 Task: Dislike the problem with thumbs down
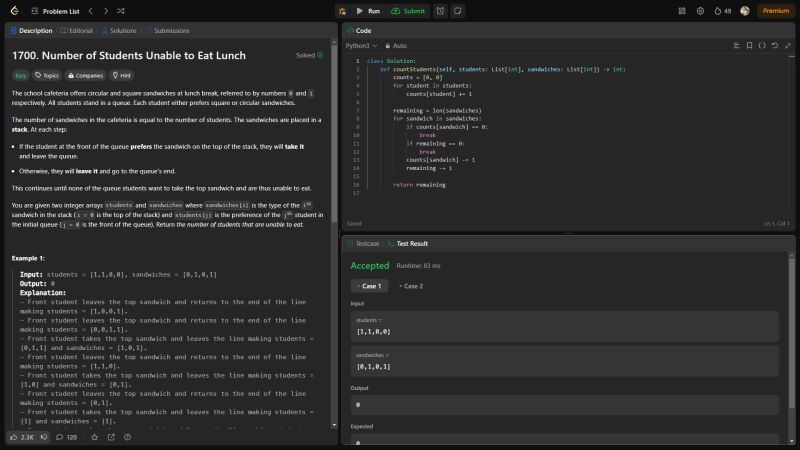coord(44,437)
